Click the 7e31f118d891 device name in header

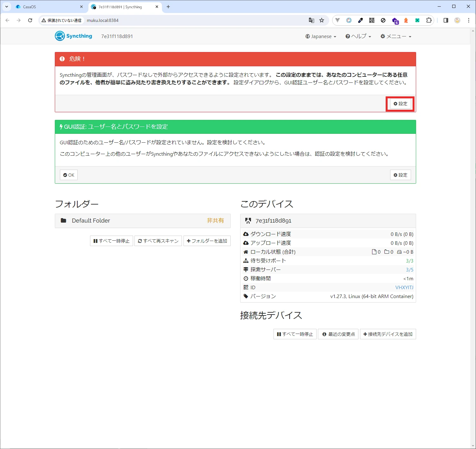click(x=117, y=36)
